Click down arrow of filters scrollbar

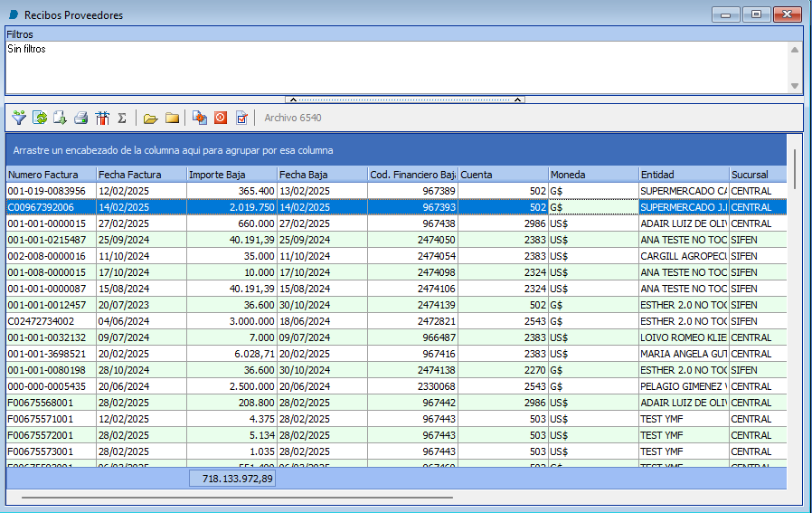point(795,86)
